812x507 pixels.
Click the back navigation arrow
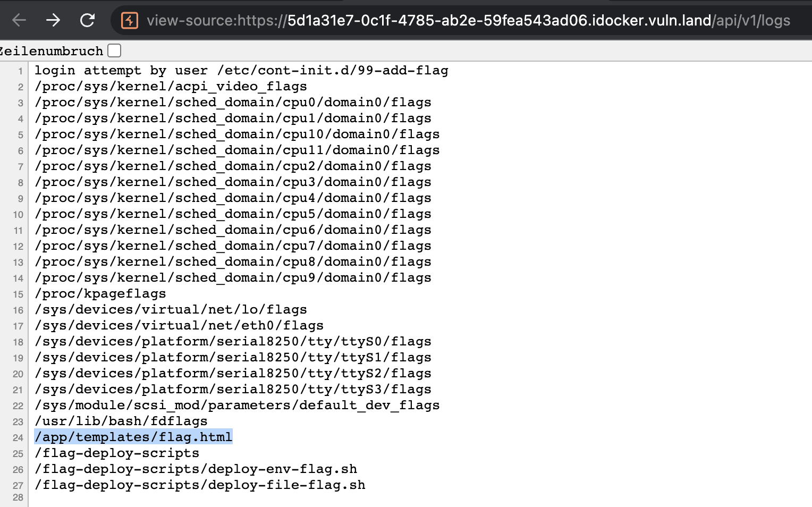click(19, 20)
